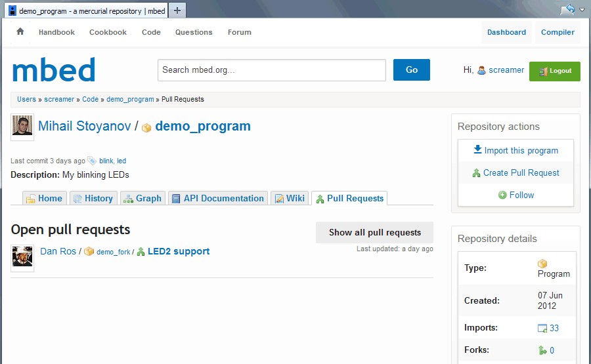Image resolution: width=591 pixels, height=364 pixels.
Task: Open the History tab
Action: click(x=93, y=198)
